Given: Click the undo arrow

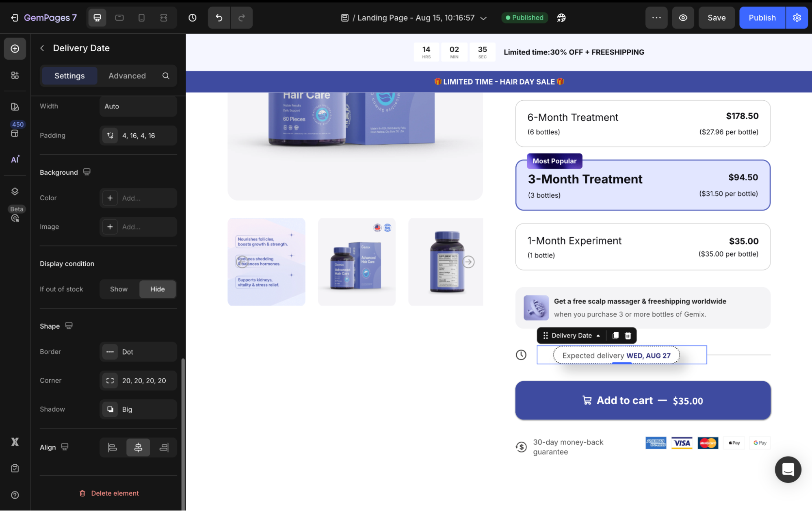Looking at the screenshot, I should point(219,17).
